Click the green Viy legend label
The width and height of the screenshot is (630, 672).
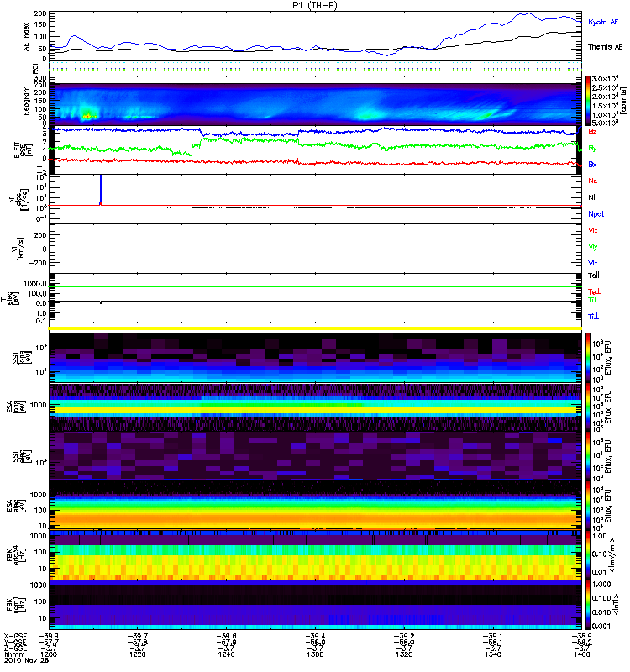(x=592, y=247)
